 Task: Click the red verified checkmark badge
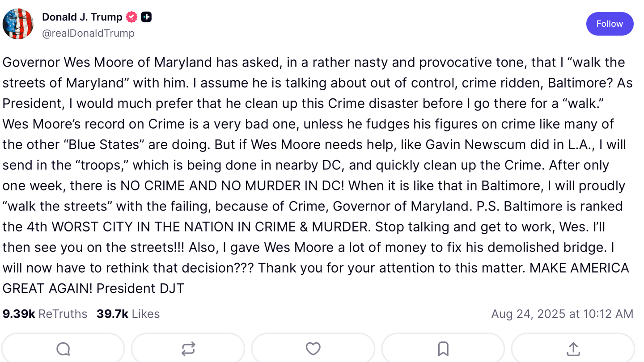coord(131,17)
